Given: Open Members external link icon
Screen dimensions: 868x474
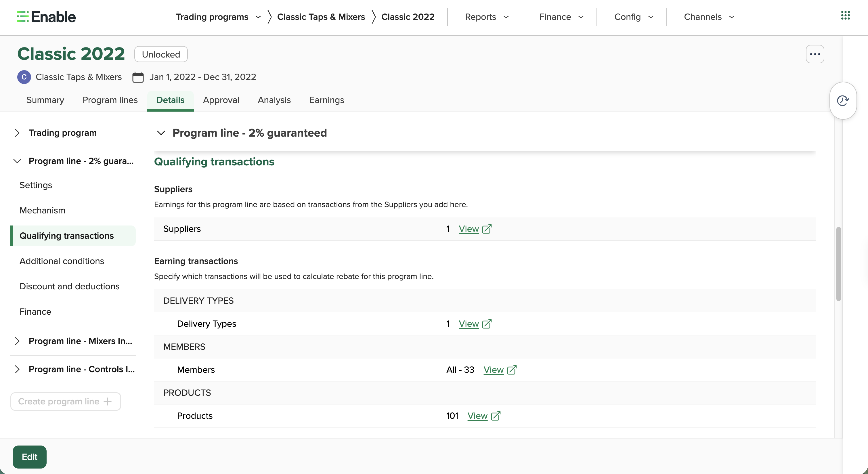Looking at the screenshot, I should (x=512, y=370).
